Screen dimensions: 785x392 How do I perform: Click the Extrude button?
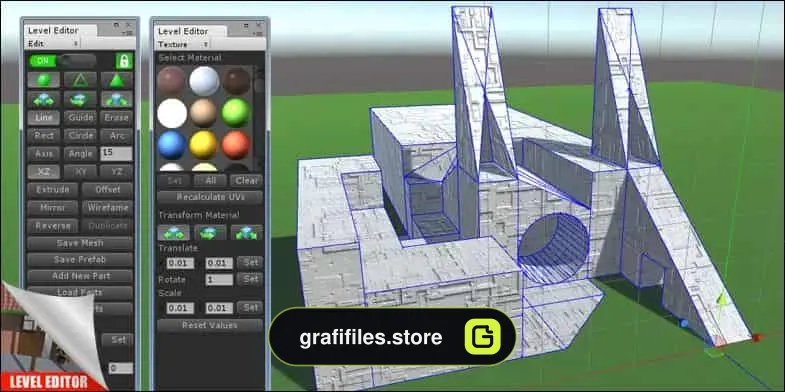point(53,190)
